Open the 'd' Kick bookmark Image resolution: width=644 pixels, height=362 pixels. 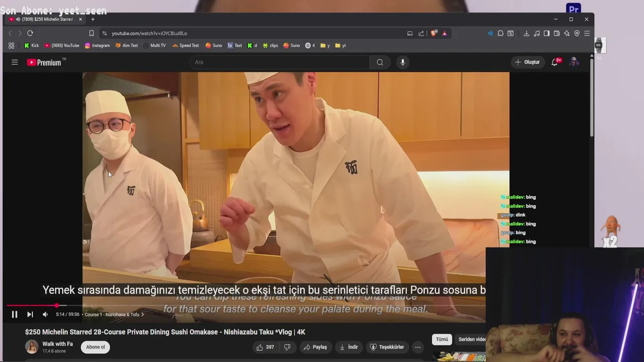pos(252,45)
